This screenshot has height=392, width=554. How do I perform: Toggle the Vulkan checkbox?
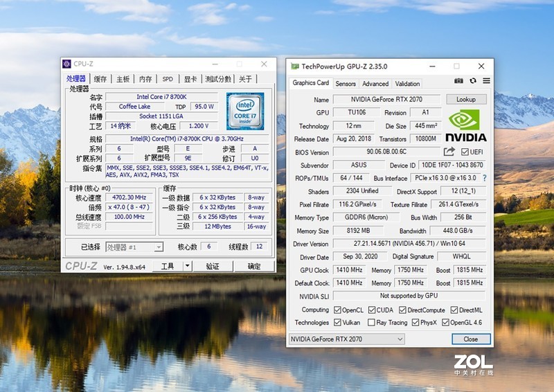pyautogui.click(x=337, y=322)
